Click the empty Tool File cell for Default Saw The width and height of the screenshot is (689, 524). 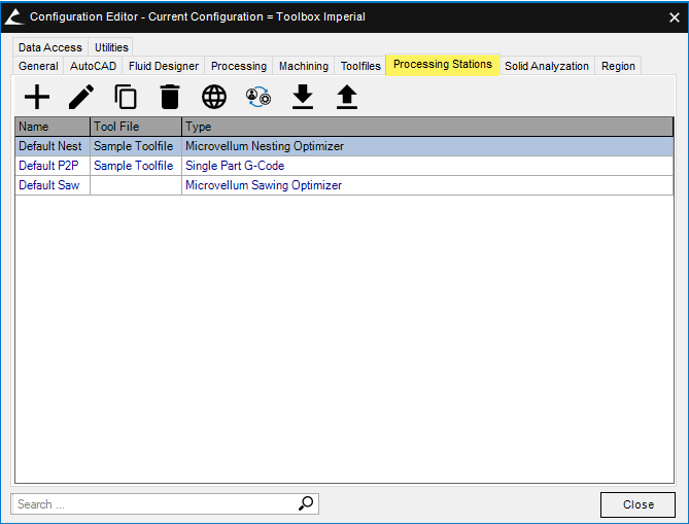136,185
